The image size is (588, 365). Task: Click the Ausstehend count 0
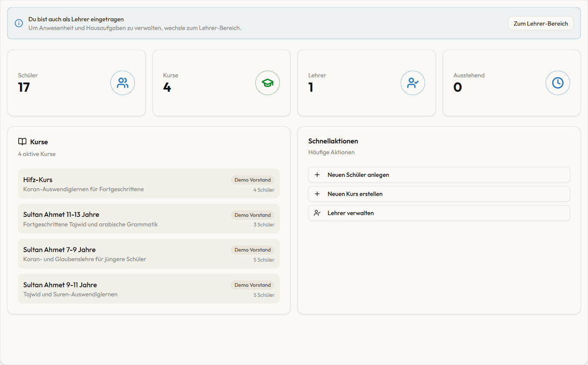coord(458,87)
